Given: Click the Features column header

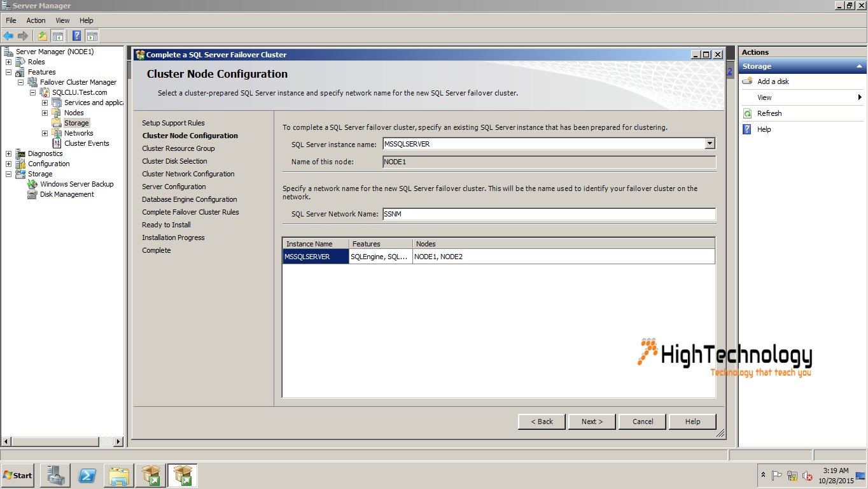Looking at the screenshot, I should [x=381, y=244].
